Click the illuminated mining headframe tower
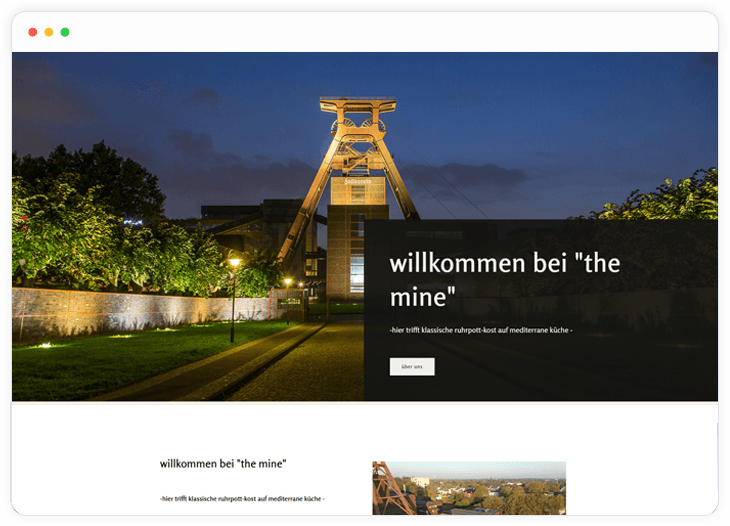 pyautogui.click(x=356, y=150)
